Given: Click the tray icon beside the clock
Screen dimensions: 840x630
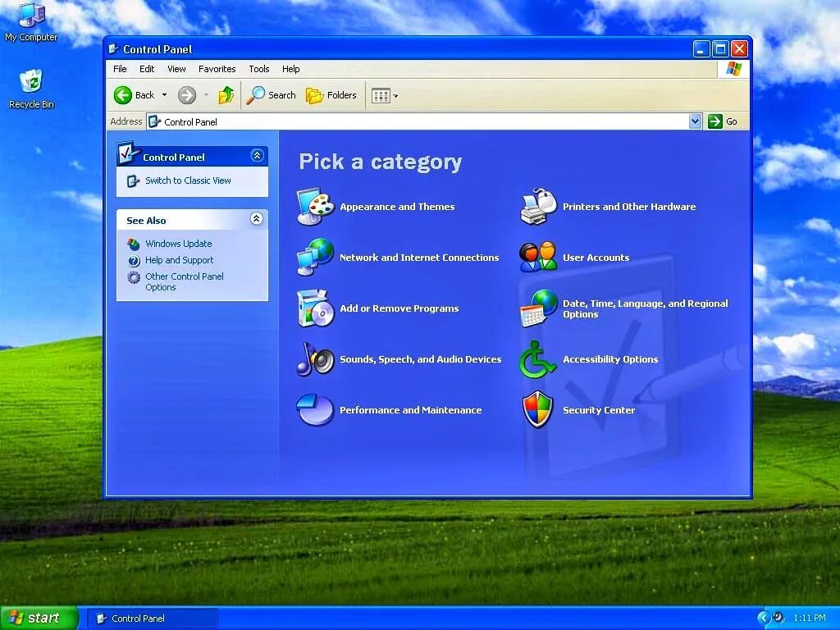Looking at the screenshot, I should [x=778, y=617].
